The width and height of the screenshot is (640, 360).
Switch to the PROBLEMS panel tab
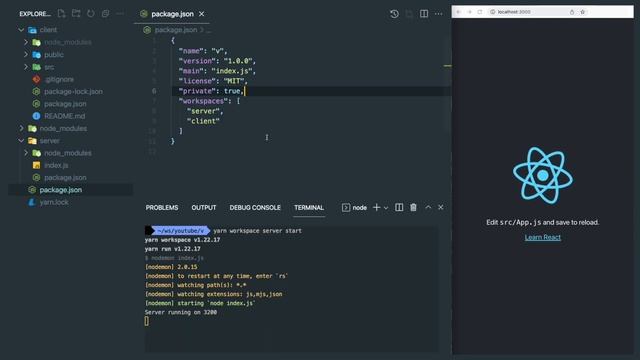(162, 207)
